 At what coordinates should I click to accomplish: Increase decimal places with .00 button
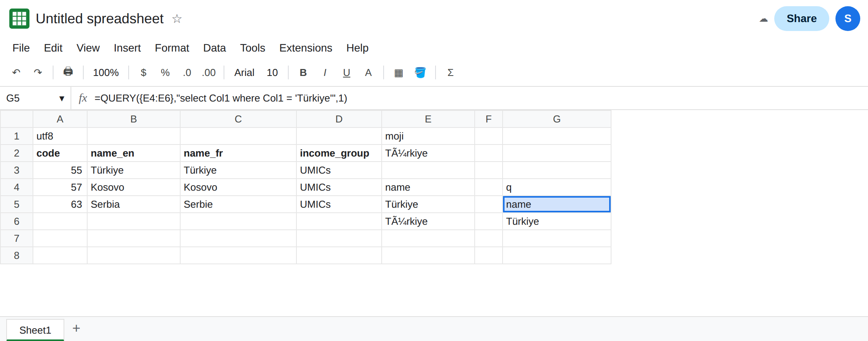(208, 72)
